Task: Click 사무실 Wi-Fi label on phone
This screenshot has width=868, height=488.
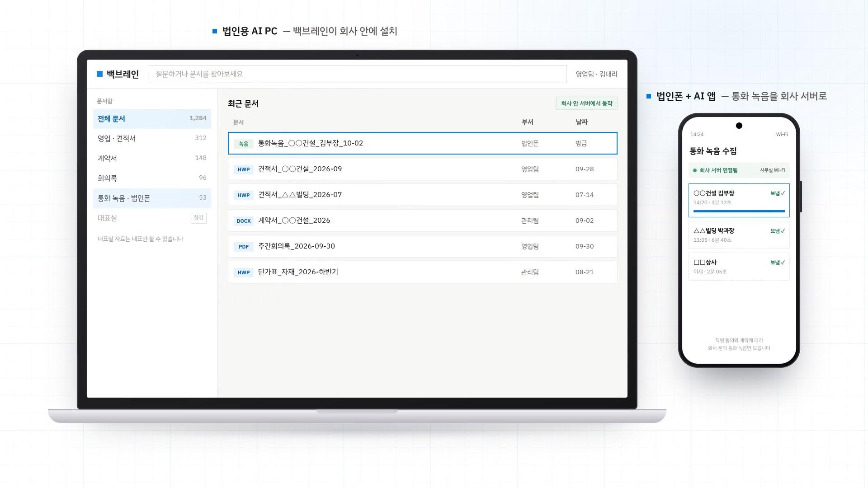Action: 772,170
